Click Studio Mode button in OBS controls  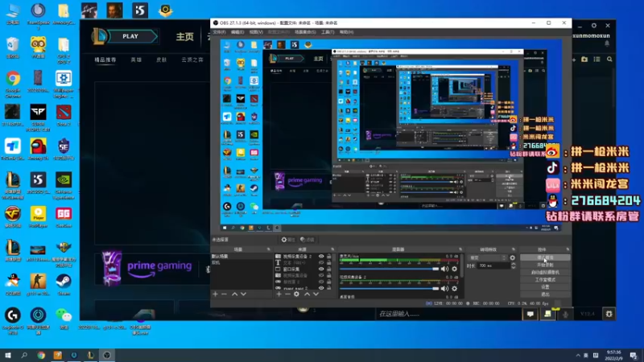[545, 279]
